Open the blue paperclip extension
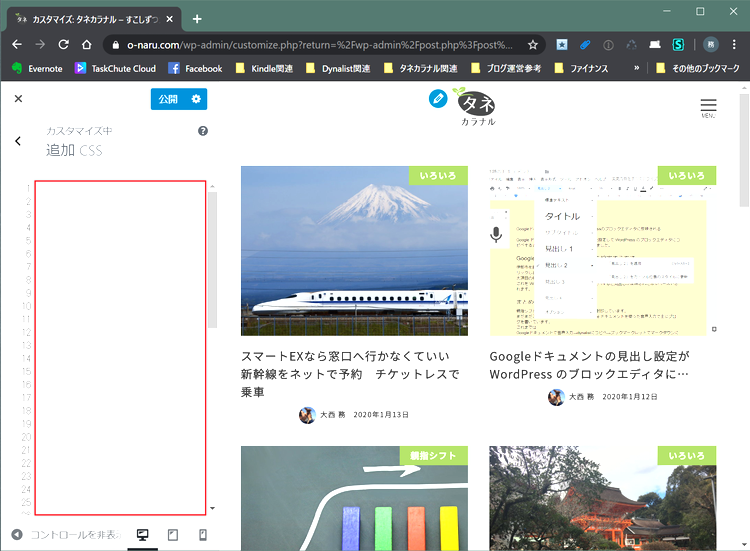750x551 pixels. 585,45
